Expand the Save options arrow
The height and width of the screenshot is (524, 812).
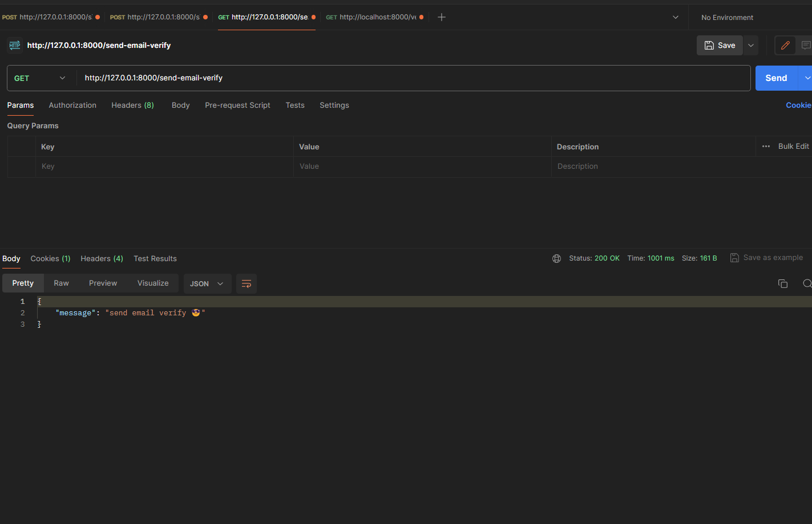[751, 46]
